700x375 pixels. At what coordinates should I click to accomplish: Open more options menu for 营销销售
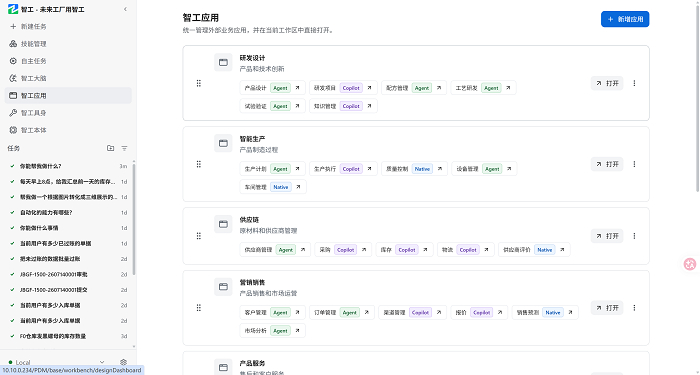click(634, 308)
